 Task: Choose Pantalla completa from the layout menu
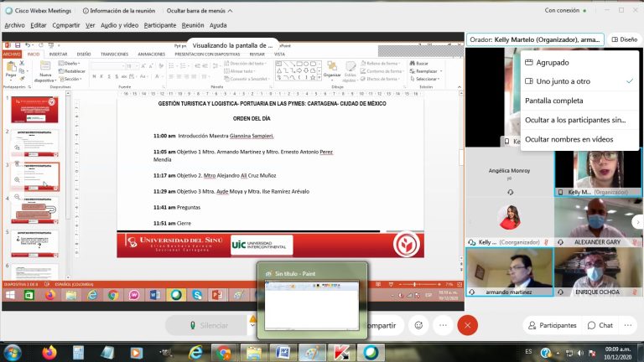tap(553, 101)
